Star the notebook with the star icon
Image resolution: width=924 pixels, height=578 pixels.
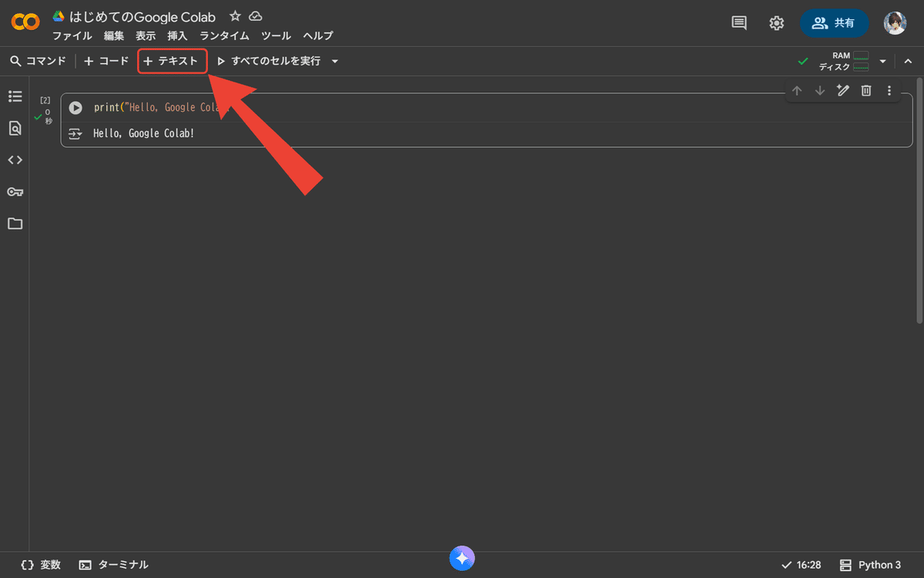236,16
